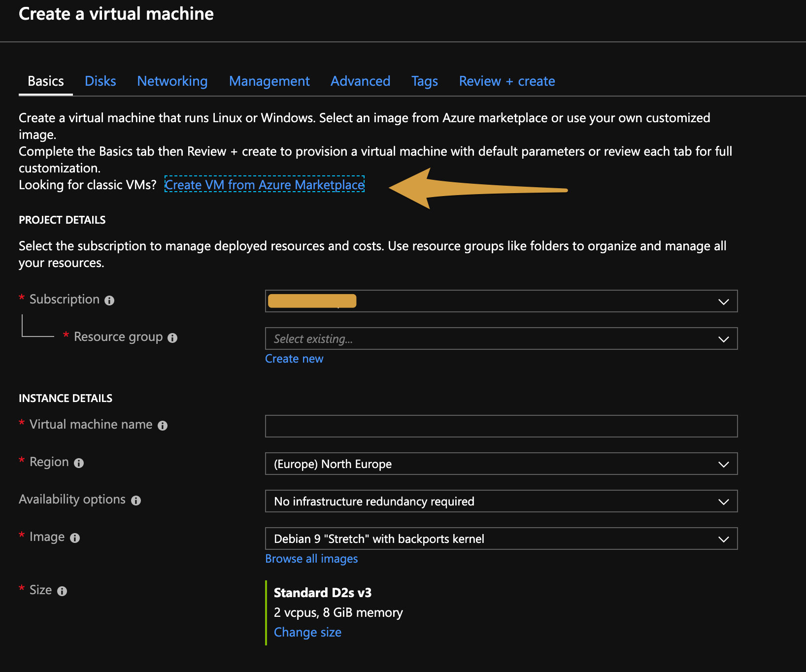Open the Subscription dropdown
This screenshot has height=672, width=806.
point(501,302)
